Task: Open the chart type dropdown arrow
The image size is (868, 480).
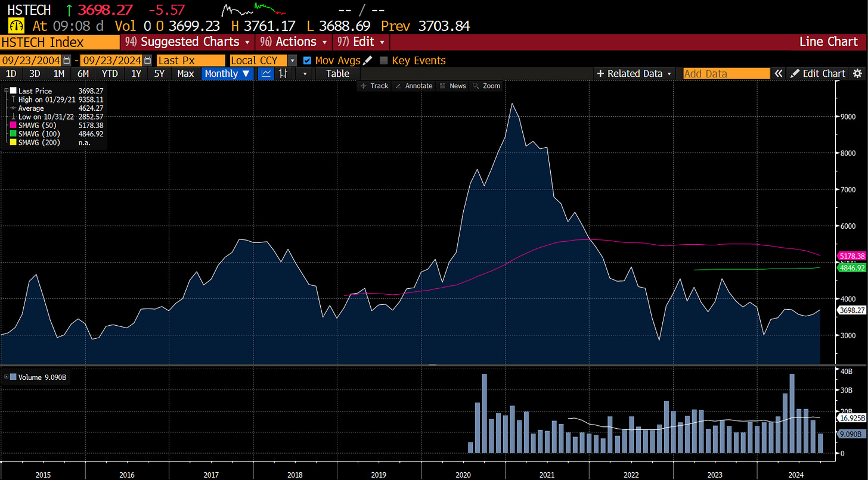Action: [305, 74]
